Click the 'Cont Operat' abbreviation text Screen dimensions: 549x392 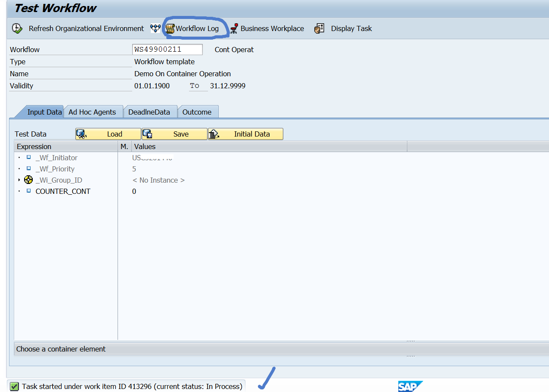coord(234,50)
